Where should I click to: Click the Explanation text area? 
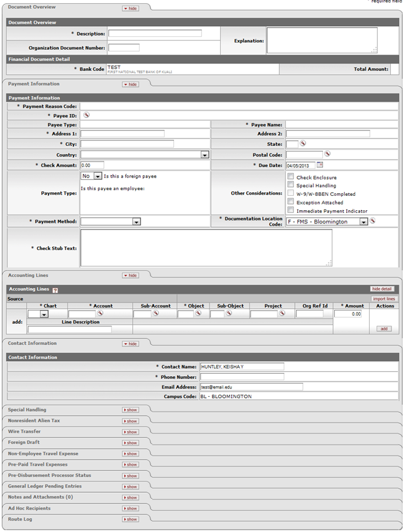click(322, 41)
